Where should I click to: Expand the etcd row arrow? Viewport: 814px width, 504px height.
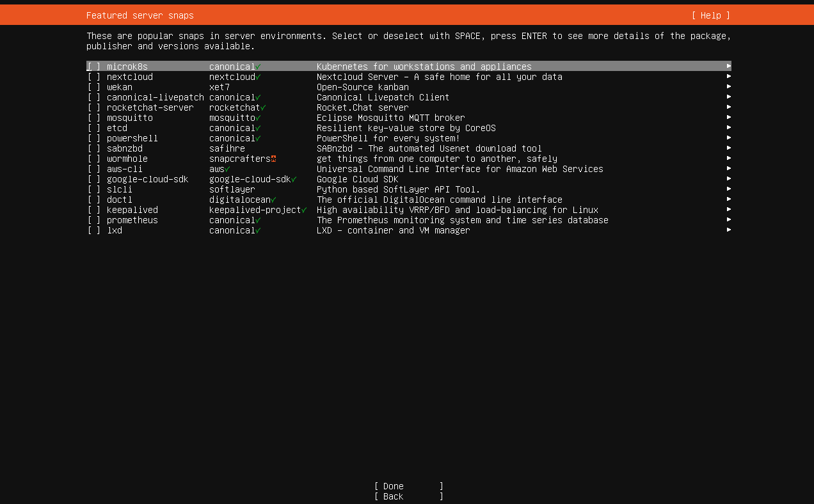[728, 127]
